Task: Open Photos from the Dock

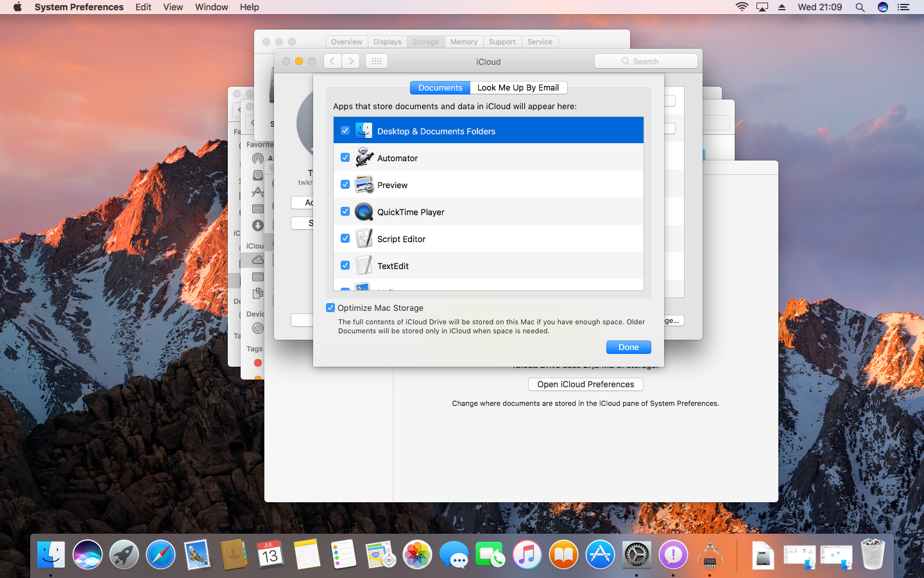Action: pos(417,555)
